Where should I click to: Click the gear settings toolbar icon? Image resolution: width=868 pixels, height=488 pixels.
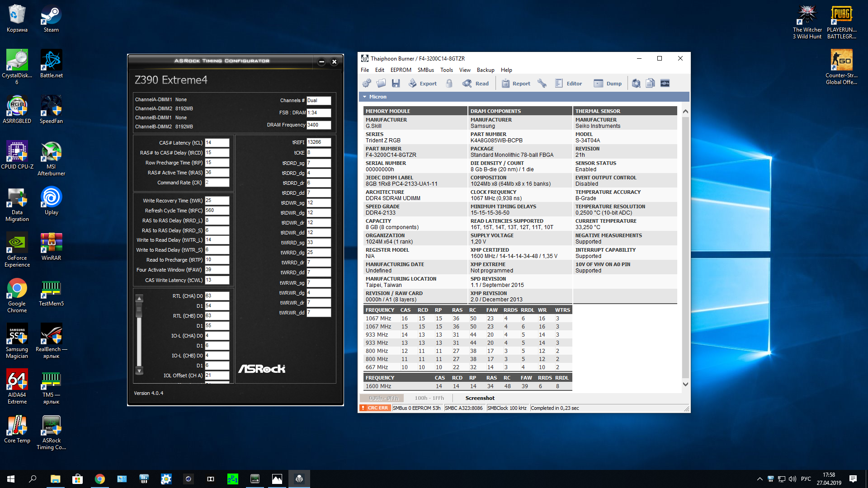(367, 83)
